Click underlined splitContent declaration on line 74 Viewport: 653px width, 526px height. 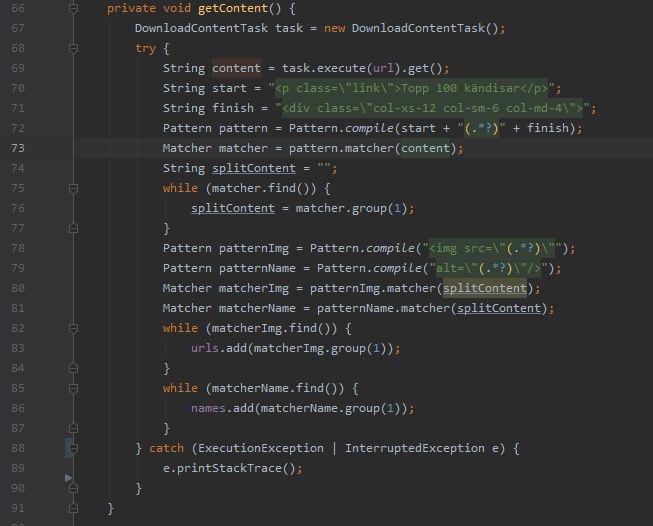[254, 168]
